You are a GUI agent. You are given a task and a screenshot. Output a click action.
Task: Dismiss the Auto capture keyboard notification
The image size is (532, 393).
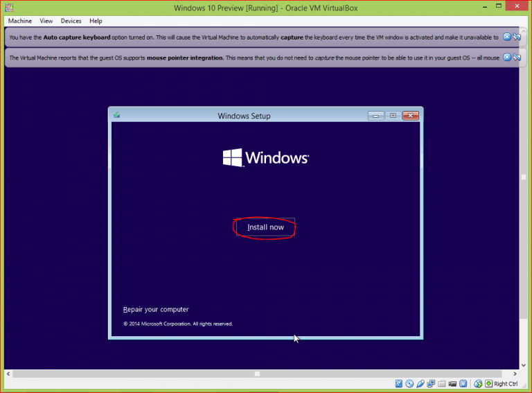coord(507,37)
